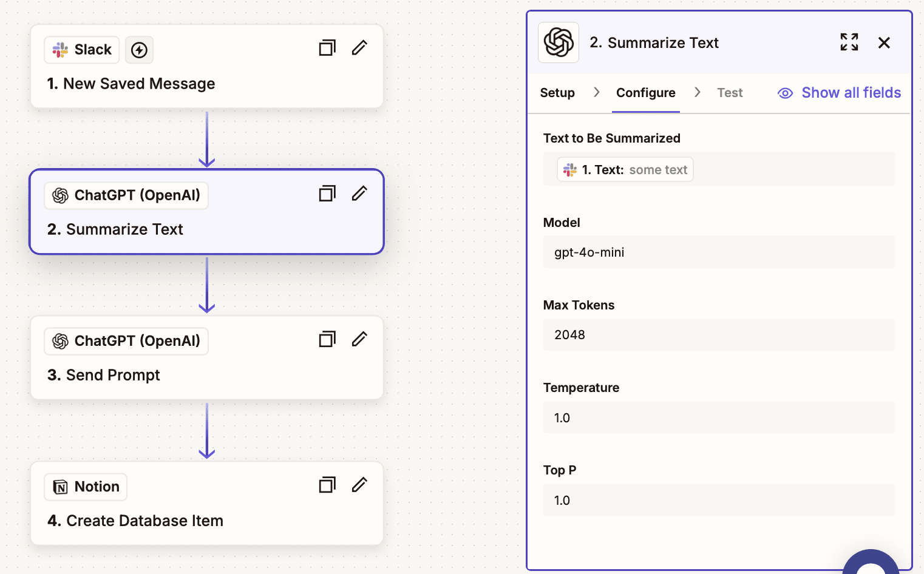Duplicate the Send Prompt step

pyautogui.click(x=327, y=339)
